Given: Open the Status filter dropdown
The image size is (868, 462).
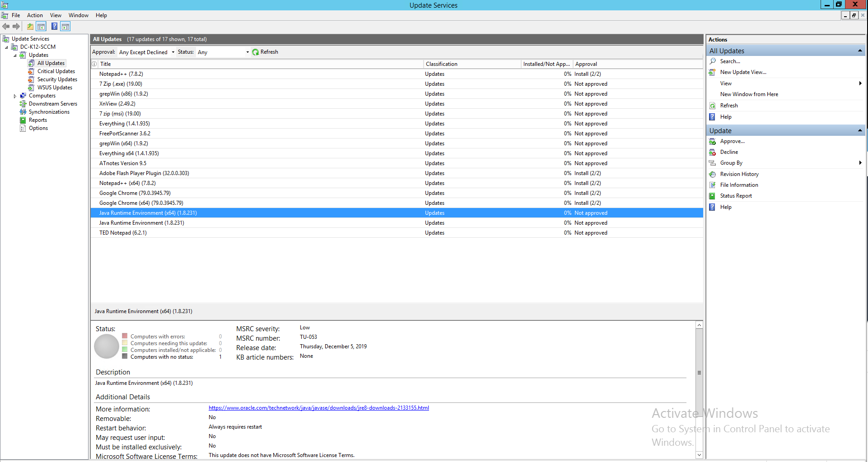Looking at the screenshot, I should coord(247,51).
